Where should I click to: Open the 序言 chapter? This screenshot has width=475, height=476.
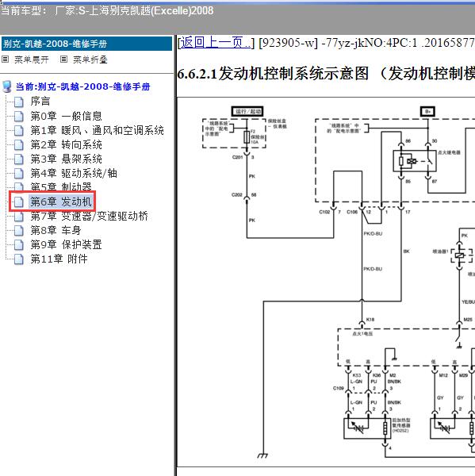coord(40,102)
